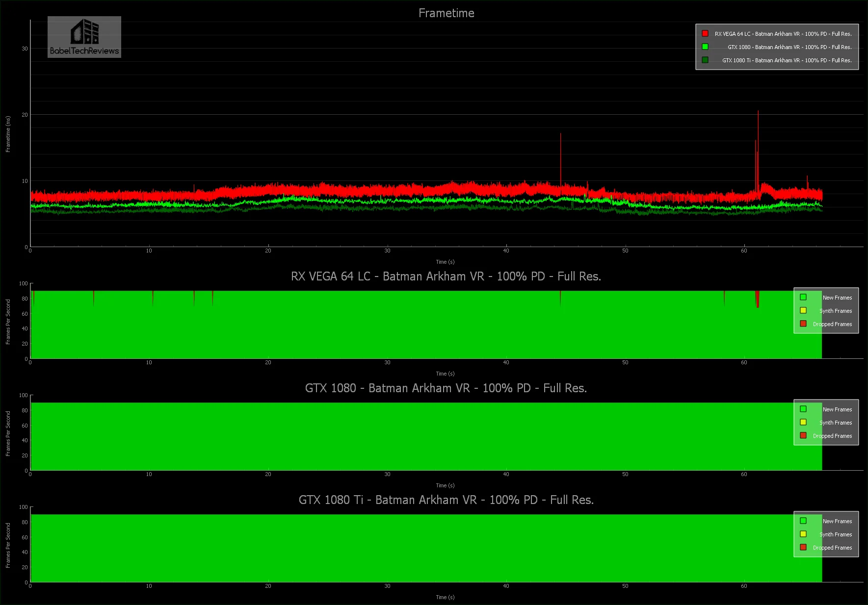Click the 20 tick on Frametime y-axis
This screenshot has width=868, height=605.
(25, 115)
